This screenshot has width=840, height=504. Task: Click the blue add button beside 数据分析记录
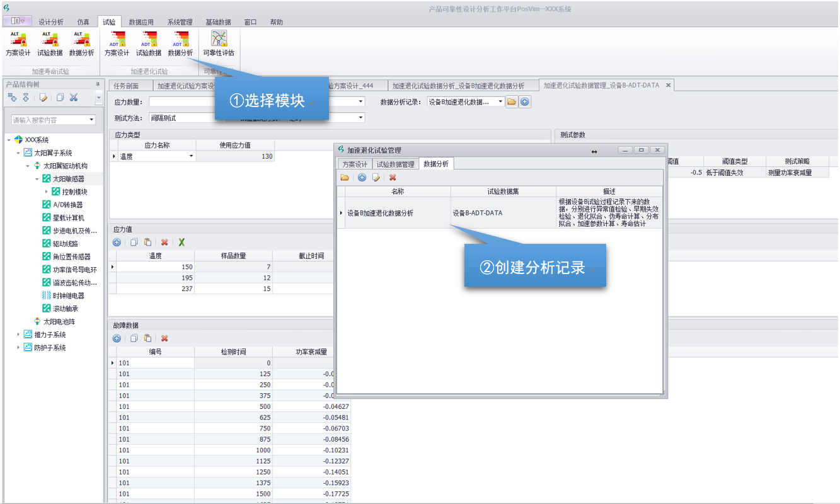click(x=526, y=101)
